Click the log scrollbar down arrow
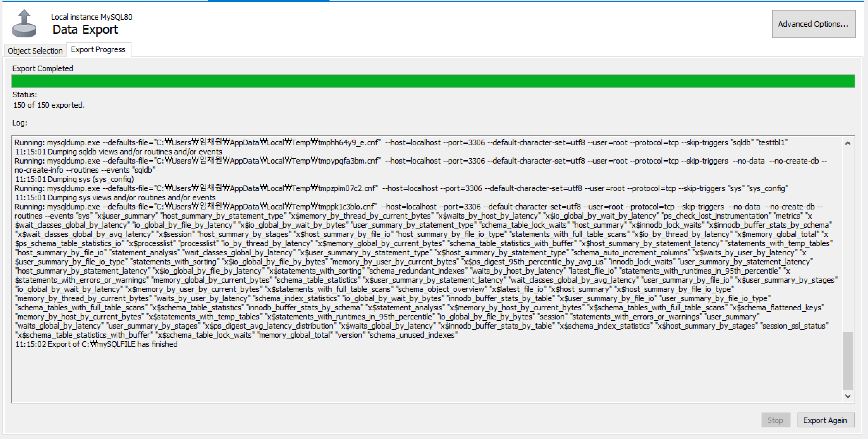This screenshot has width=868, height=439. (x=848, y=396)
